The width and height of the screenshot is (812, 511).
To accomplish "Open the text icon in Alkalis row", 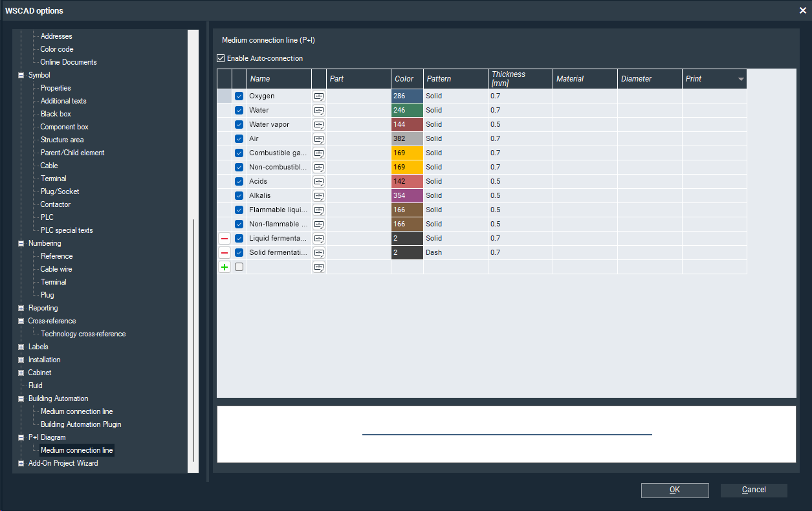I will 319,196.
